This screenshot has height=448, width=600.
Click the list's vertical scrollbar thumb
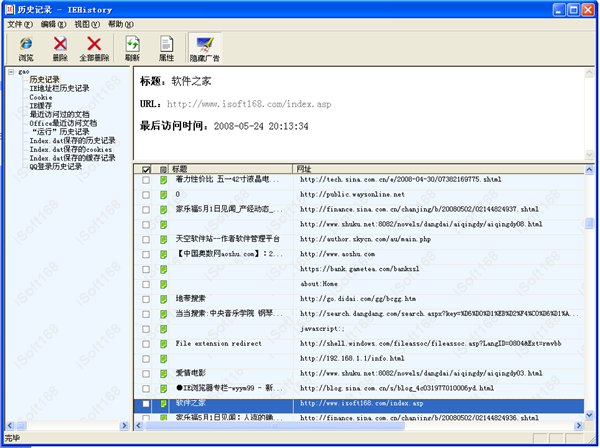click(589, 223)
